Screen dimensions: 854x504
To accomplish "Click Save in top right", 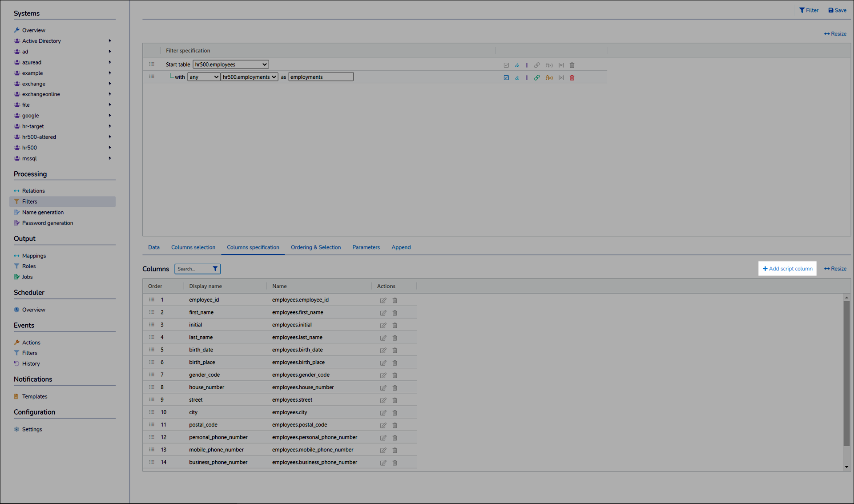I will [837, 10].
